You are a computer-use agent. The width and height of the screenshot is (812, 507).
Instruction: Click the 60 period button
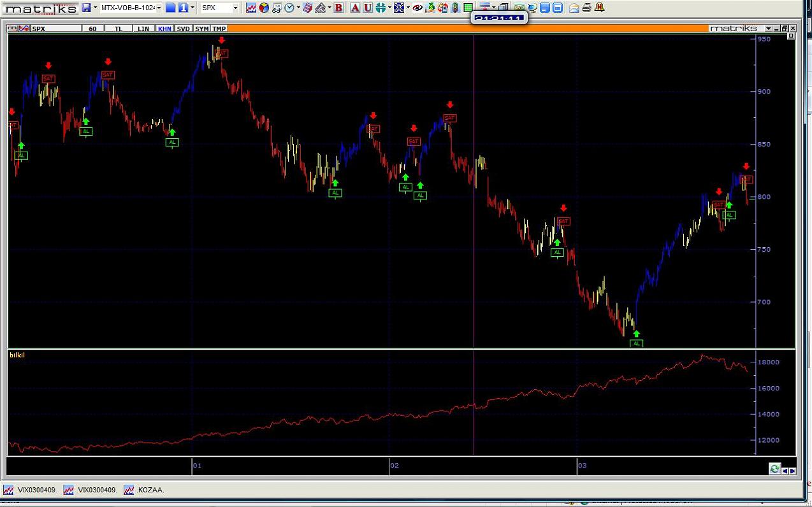tap(92, 29)
